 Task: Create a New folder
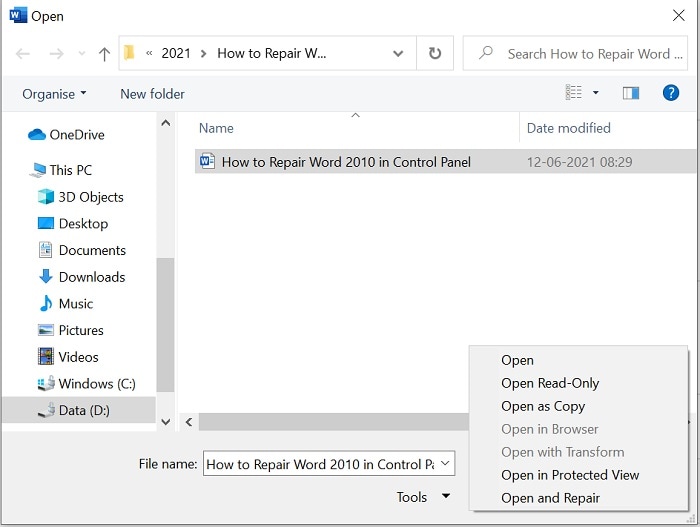point(152,94)
